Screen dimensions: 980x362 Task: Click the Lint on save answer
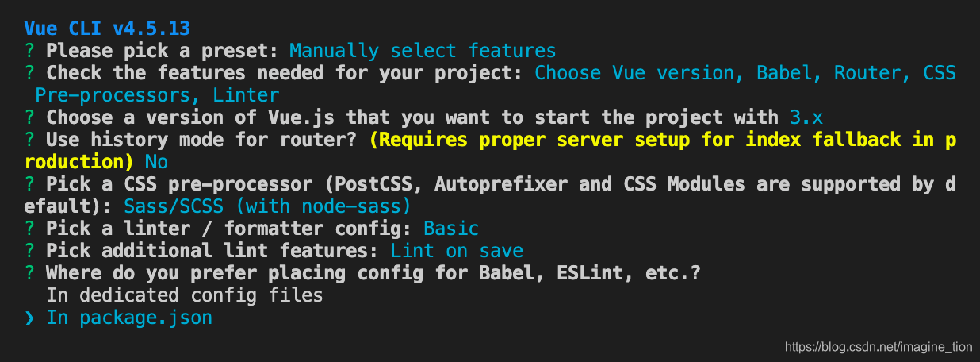pos(457,251)
